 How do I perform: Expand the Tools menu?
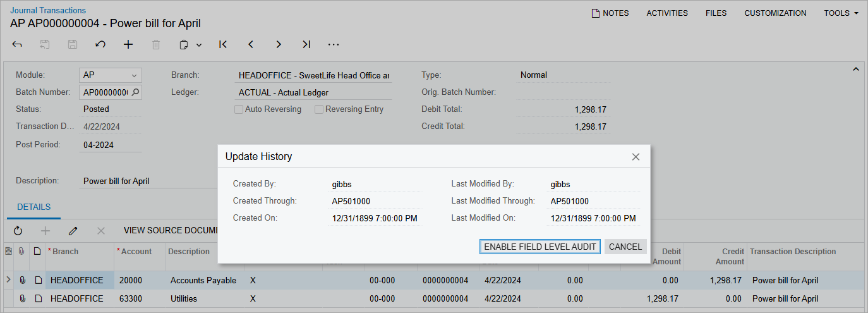(841, 13)
